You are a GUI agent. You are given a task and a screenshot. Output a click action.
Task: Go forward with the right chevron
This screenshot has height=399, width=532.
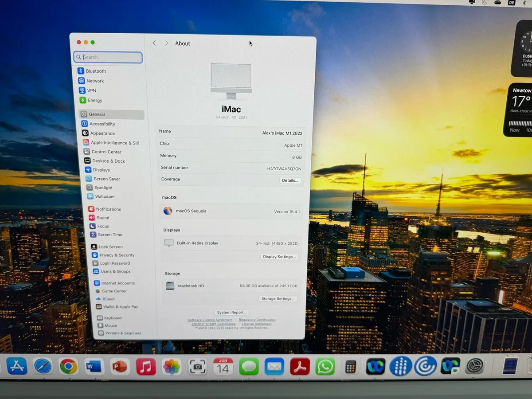(167, 43)
